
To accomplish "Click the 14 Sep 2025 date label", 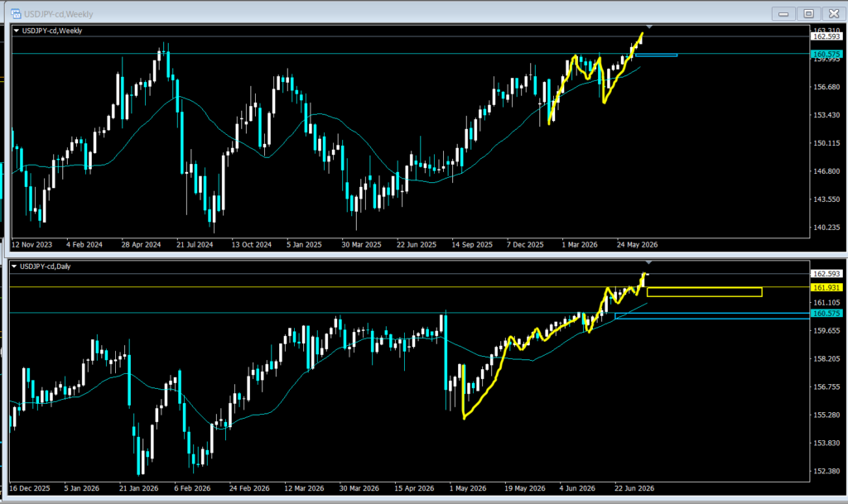I will click(x=472, y=245).
